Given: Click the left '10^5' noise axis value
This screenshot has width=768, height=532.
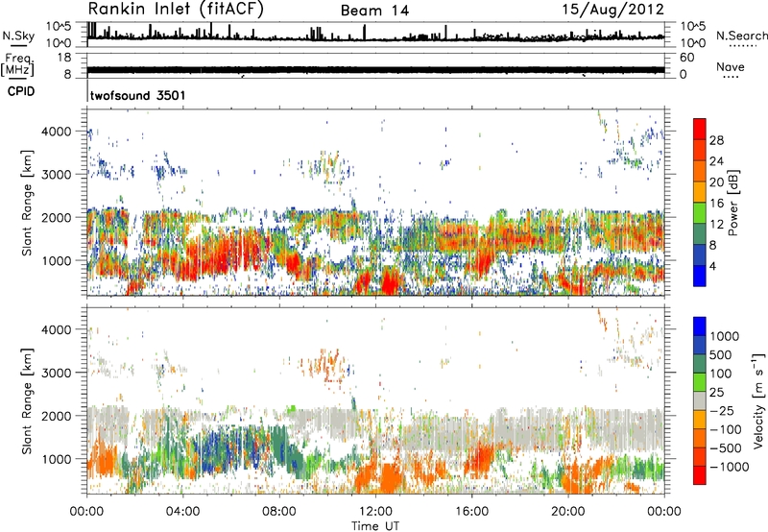Looking at the screenshot, I should pos(59,27).
